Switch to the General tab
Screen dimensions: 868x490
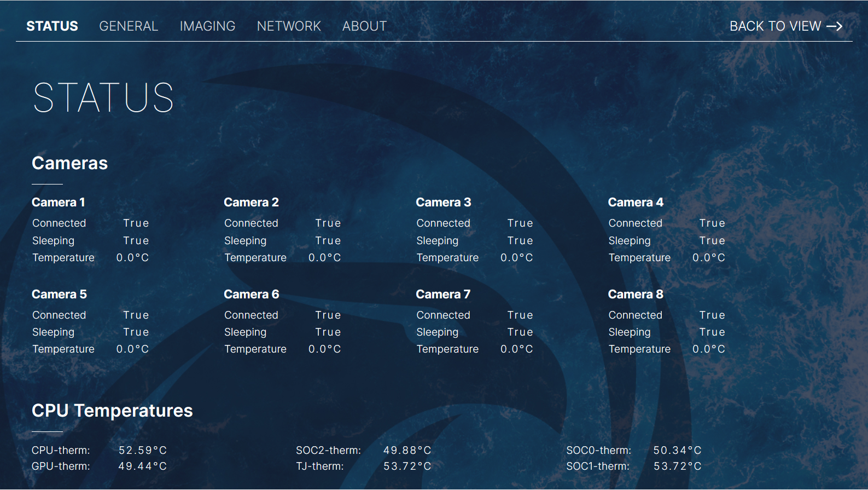click(x=129, y=26)
